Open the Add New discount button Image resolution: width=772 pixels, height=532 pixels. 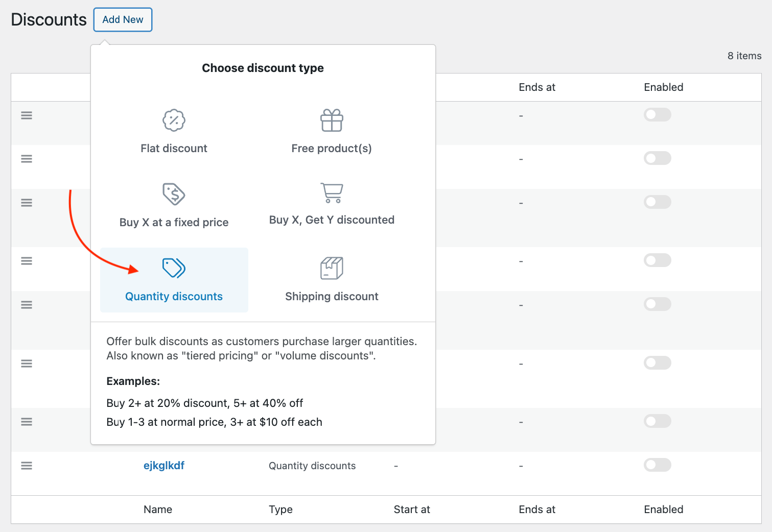point(123,19)
